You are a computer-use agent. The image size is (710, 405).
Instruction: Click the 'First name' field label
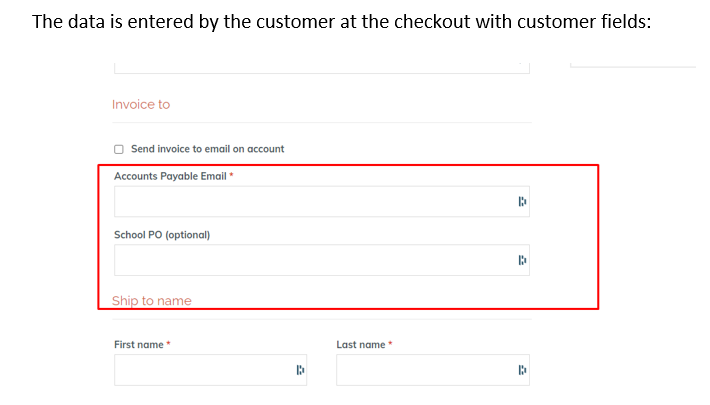[139, 345]
